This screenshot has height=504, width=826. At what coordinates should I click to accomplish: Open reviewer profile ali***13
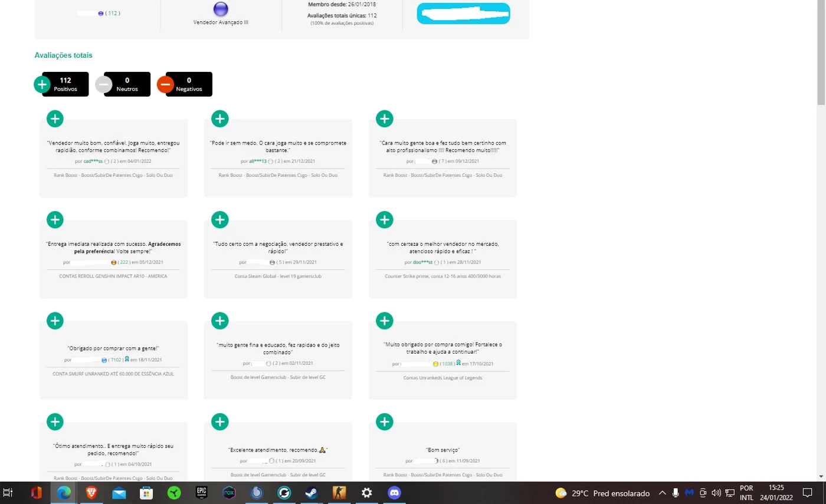pos(257,161)
